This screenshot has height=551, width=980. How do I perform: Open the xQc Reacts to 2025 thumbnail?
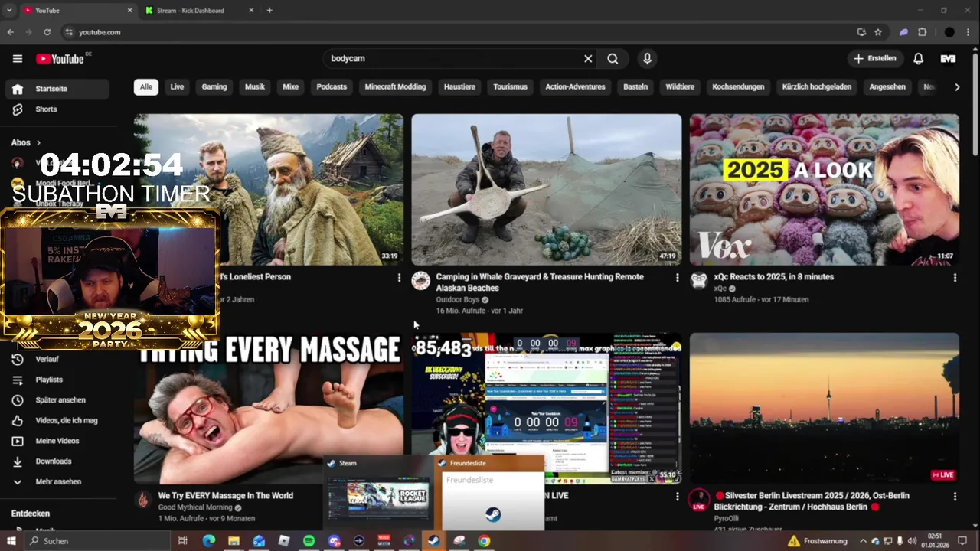[825, 190]
